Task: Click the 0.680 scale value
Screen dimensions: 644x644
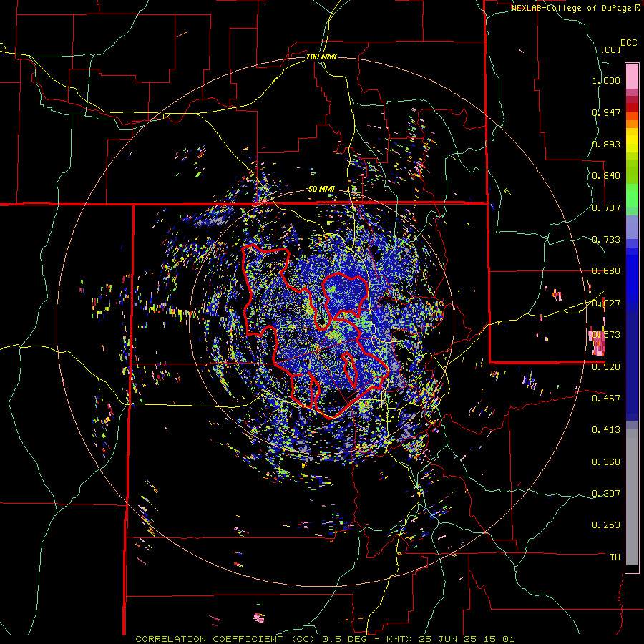Action: [x=606, y=271]
